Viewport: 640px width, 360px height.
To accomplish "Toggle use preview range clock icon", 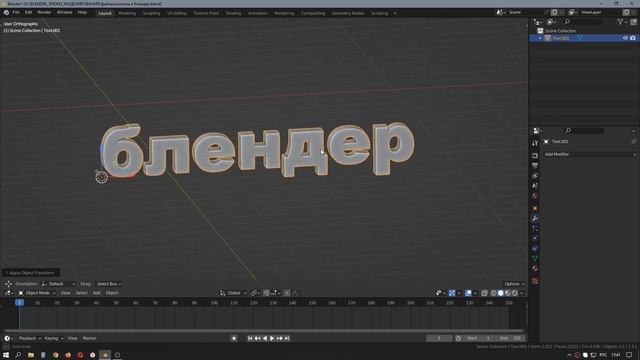I will (x=458, y=338).
